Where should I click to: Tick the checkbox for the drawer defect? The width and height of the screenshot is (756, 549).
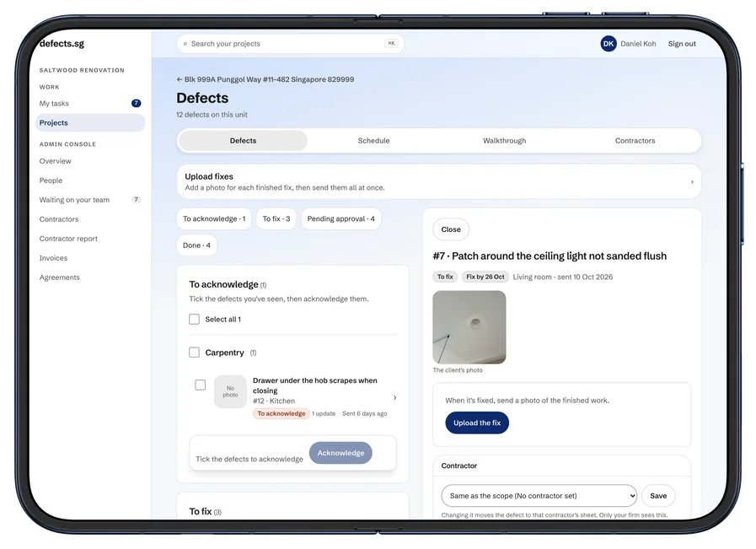[200, 385]
